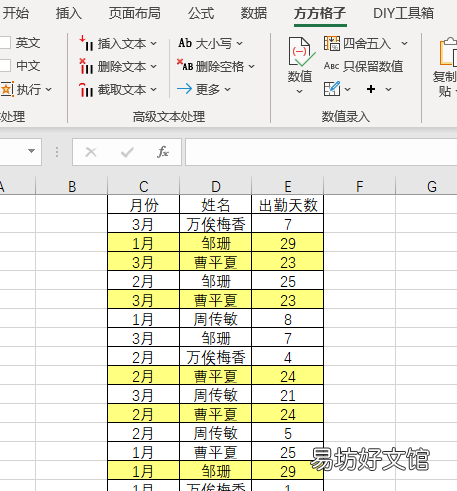Click the plus sign icon
Screen dimensions: 457x491
click(x=371, y=89)
